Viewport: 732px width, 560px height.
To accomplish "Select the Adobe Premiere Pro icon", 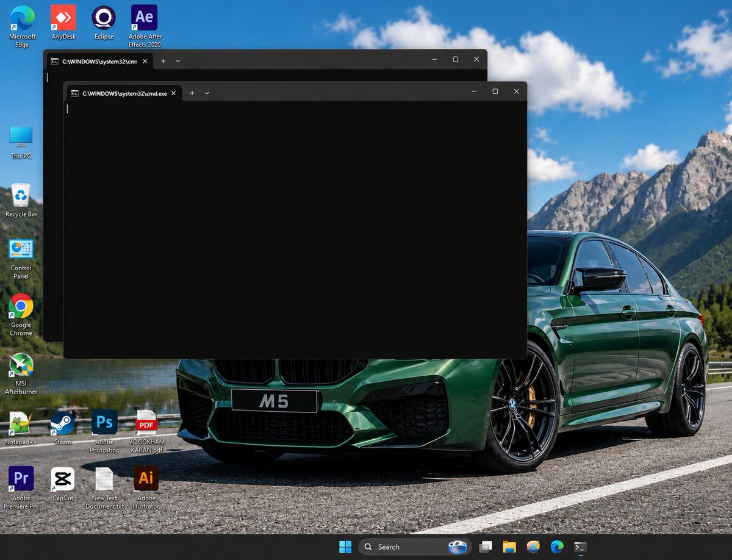I will click(x=21, y=488).
